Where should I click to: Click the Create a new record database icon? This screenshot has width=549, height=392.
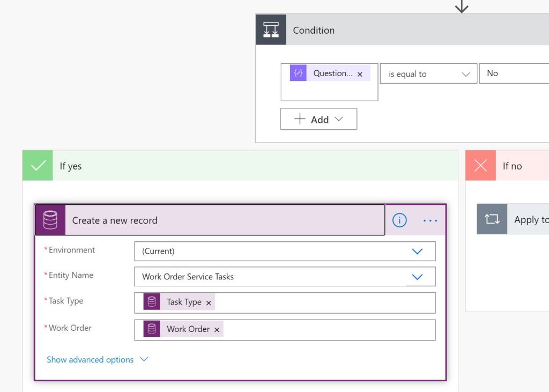coord(50,220)
